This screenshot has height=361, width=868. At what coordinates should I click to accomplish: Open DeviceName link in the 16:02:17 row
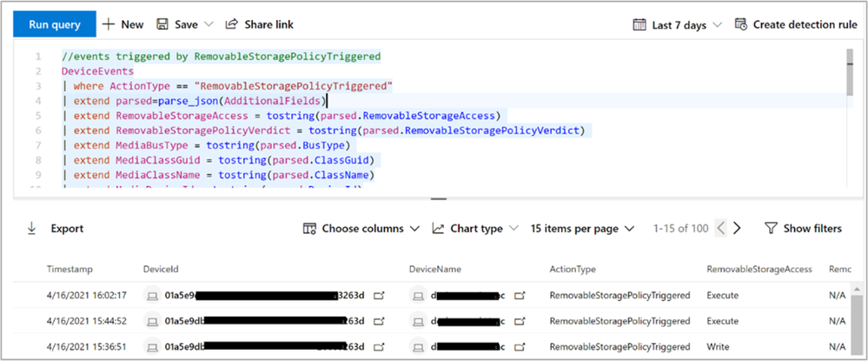(520, 296)
